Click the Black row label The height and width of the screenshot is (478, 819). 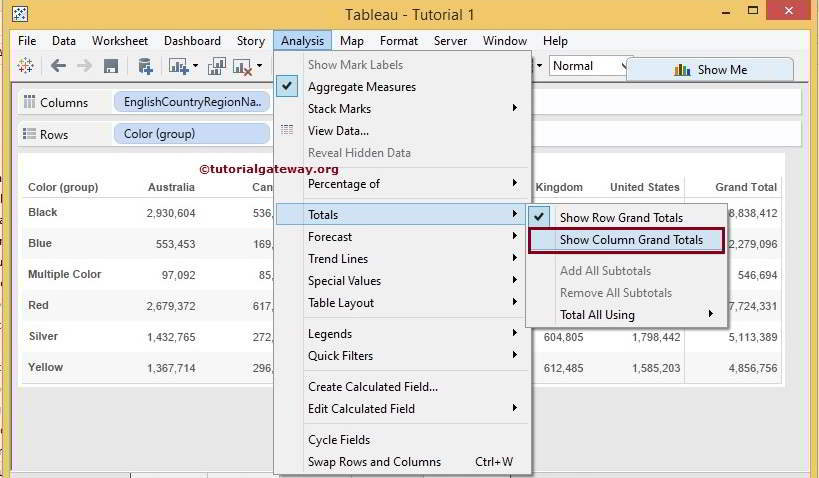click(x=43, y=212)
